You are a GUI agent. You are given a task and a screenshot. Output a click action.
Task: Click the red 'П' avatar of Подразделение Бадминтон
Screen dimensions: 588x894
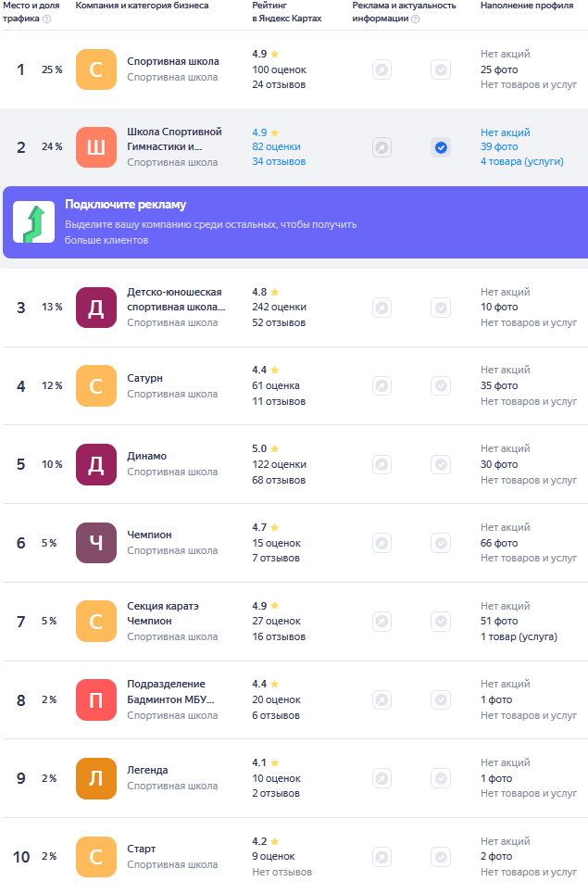point(96,699)
